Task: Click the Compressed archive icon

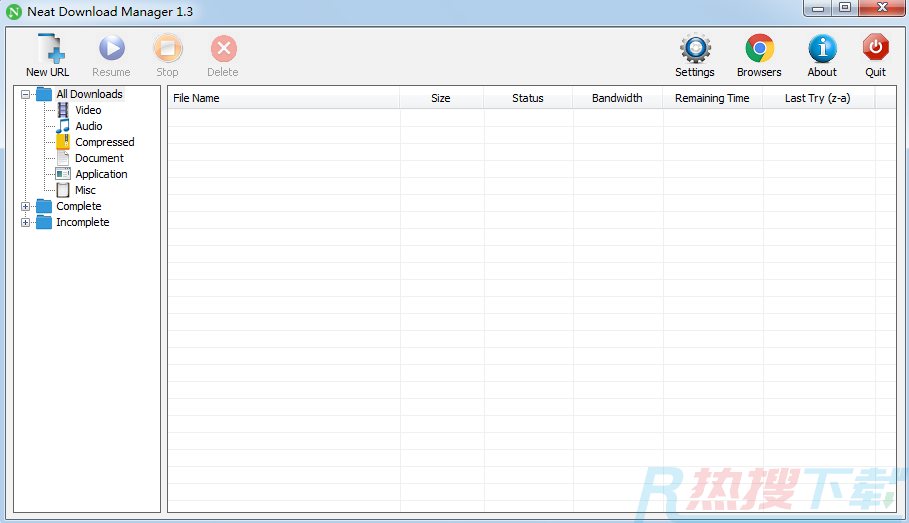Action: 63,142
